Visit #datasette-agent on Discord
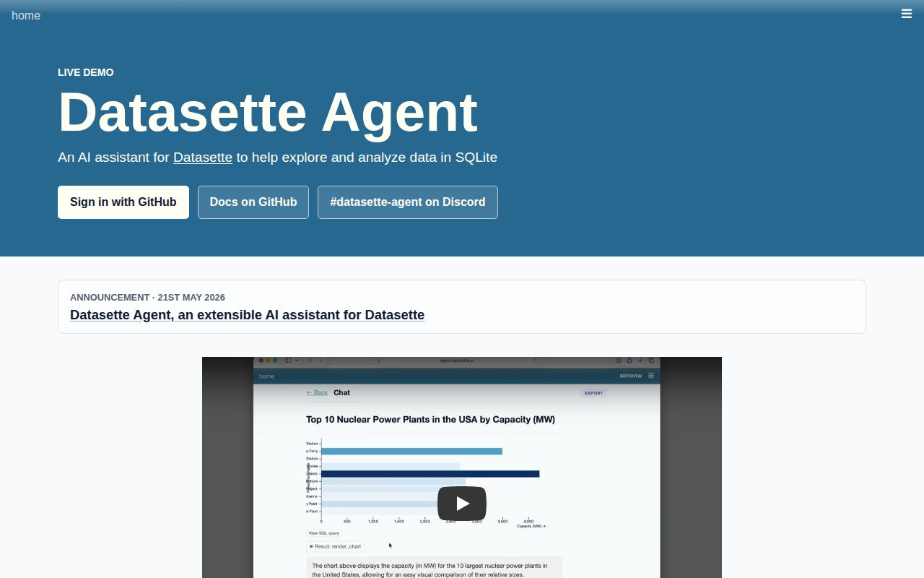 point(408,202)
